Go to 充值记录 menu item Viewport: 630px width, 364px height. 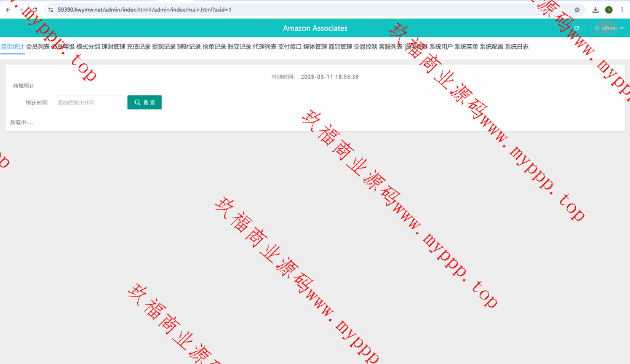[138, 47]
